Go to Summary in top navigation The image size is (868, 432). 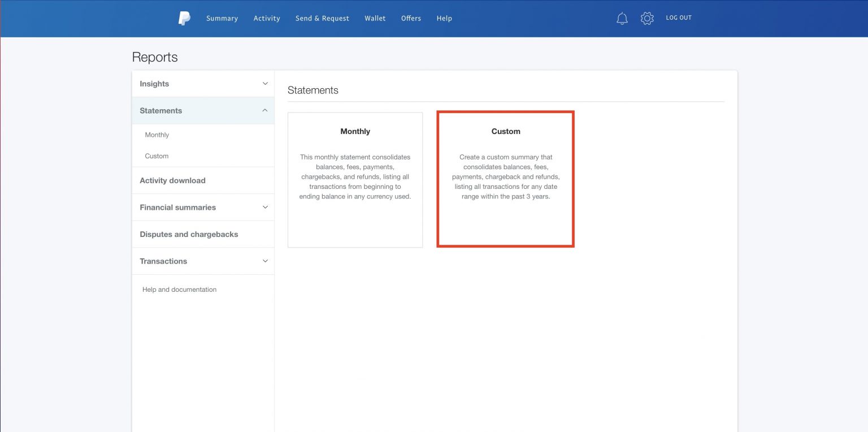222,18
